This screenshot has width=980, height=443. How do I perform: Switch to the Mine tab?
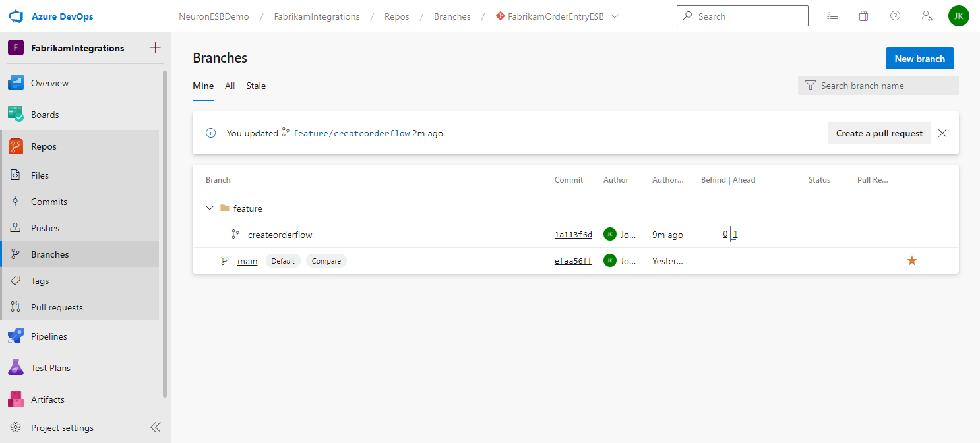(203, 86)
